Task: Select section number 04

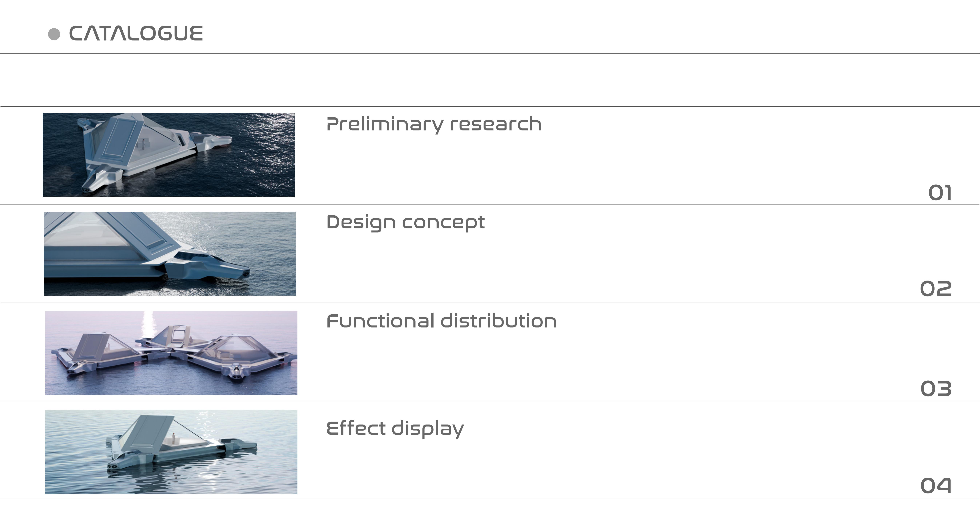Action: tap(935, 486)
